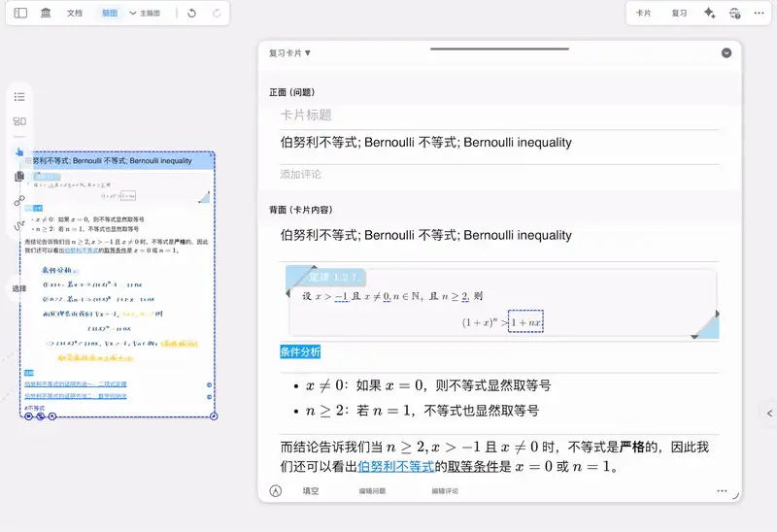Expand the 主脑图 dropdown
777x532 pixels.
[x=145, y=14]
